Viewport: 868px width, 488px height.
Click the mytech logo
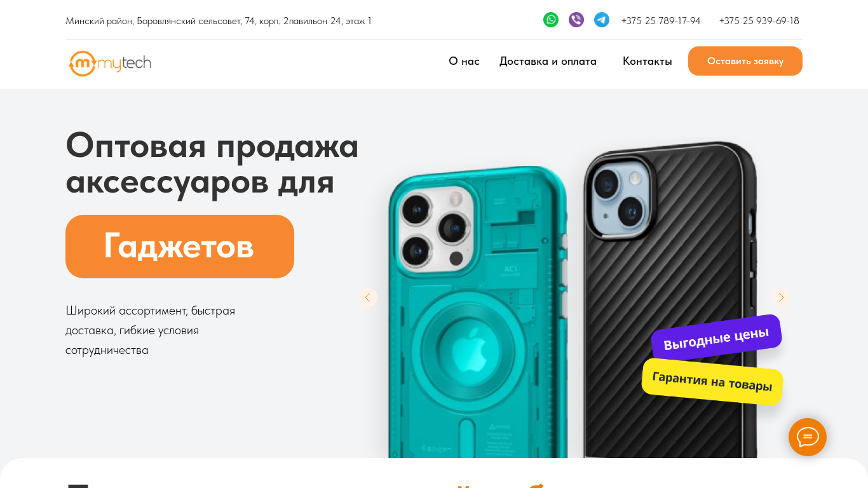(x=110, y=63)
